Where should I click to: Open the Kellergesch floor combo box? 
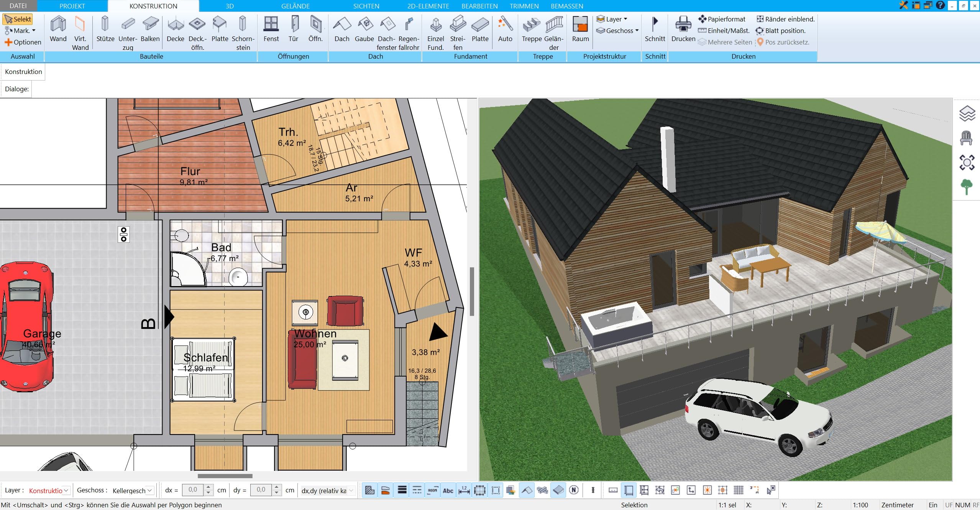[133, 490]
